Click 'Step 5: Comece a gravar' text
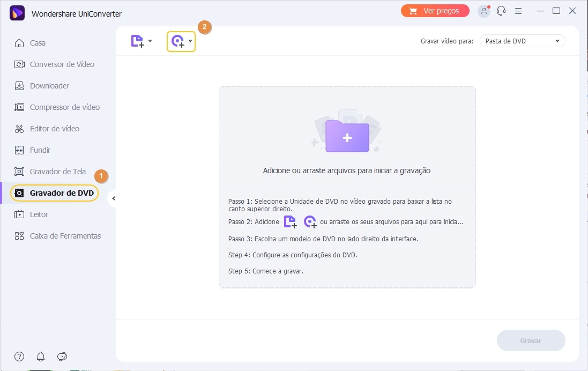This screenshot has height=371, width=588. (265, 271)
